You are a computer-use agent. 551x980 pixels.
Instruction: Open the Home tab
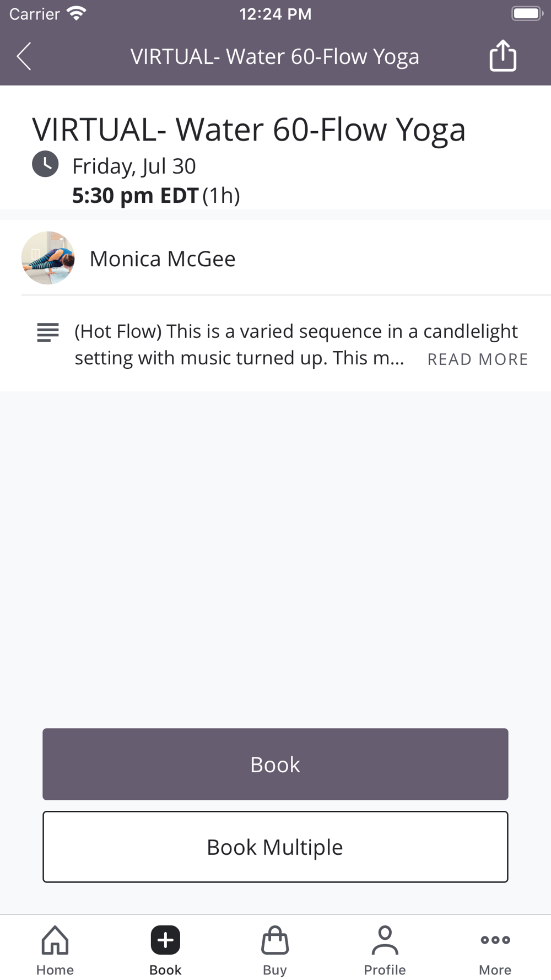pos(55,949)
